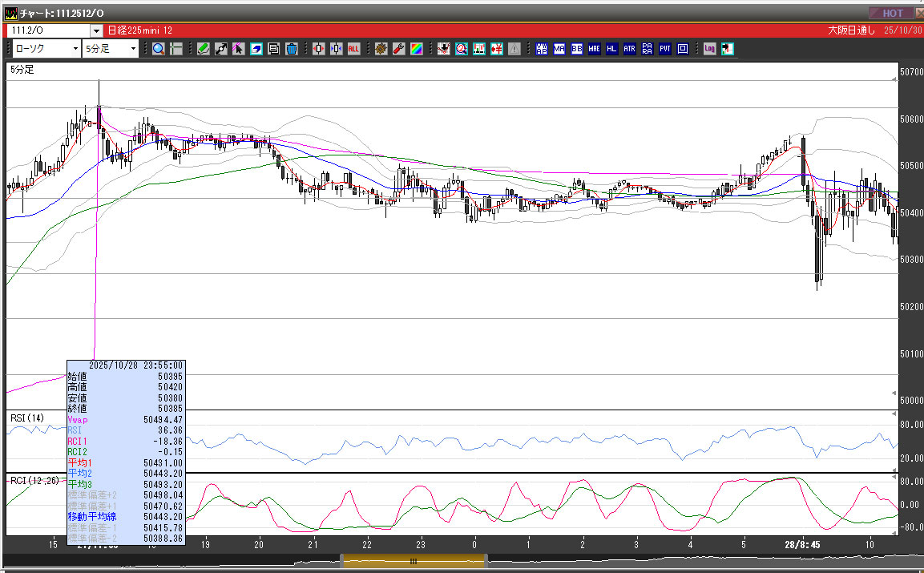Open the symbol code 111.2/O dropdown
This screenshot has width=924, height=573.
click(97, 30)
